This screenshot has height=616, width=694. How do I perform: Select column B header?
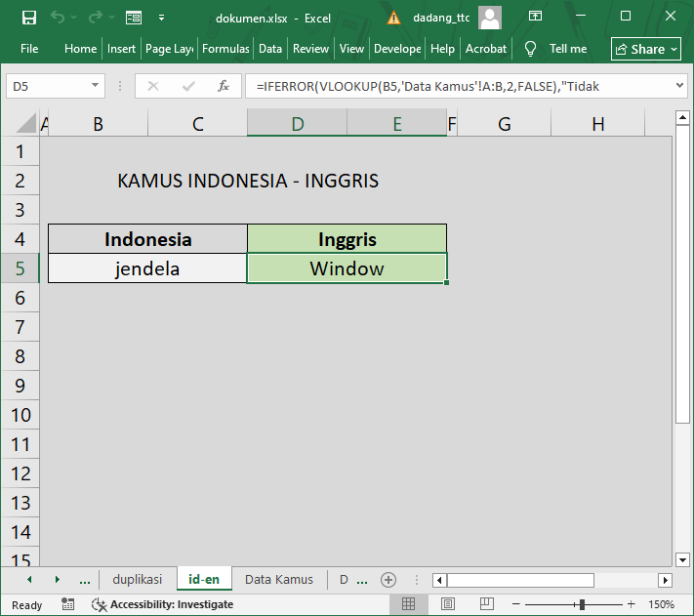[98, 124]
